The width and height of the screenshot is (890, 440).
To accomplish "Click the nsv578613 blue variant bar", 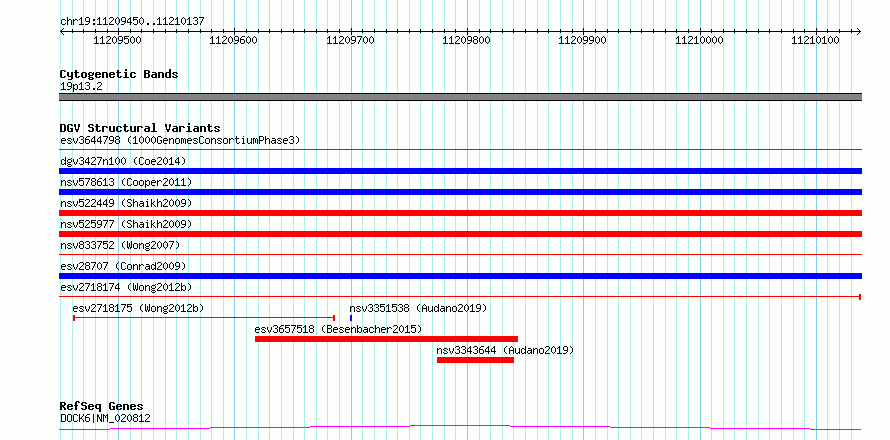I will (460, 192).
